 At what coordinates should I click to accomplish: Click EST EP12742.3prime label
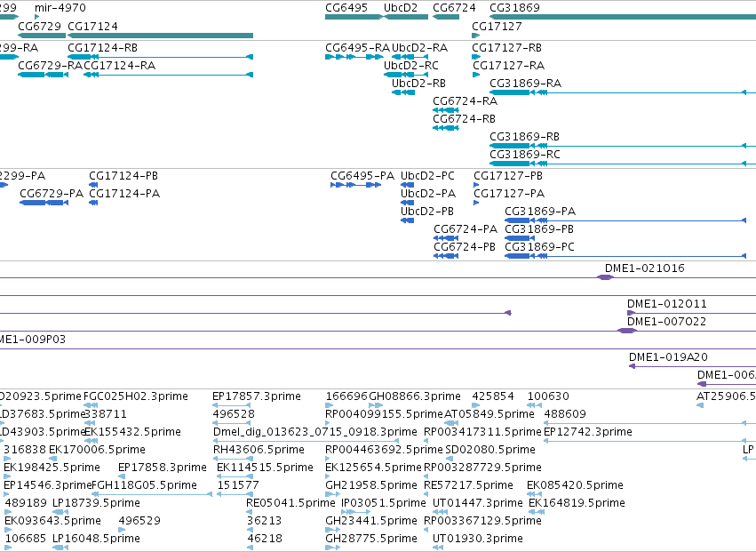(x=588, y=432)
